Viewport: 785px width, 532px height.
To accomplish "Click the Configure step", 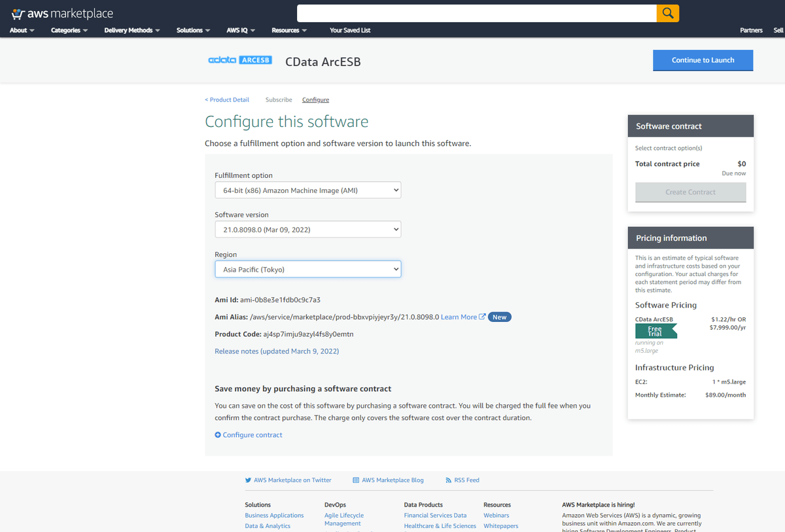I will point(315,99).
